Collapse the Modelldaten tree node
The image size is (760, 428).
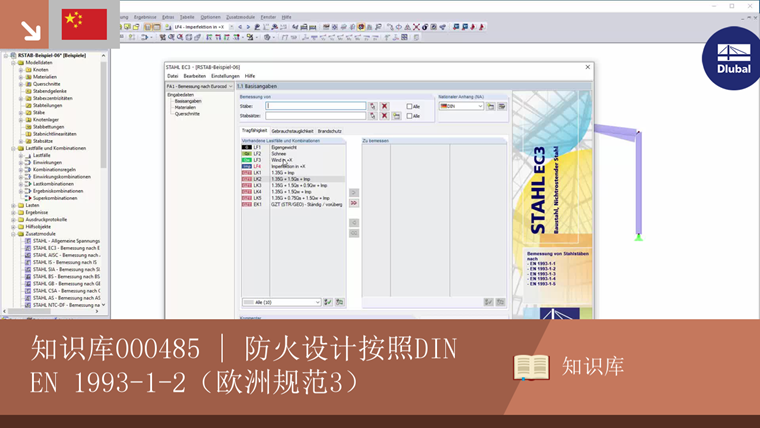click(14, 63)
